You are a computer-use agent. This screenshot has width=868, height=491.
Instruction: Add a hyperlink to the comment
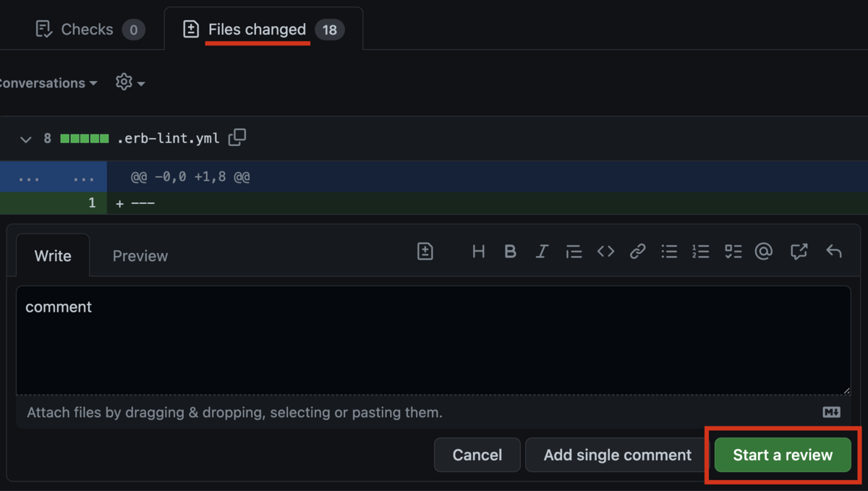tap(637, 251)
